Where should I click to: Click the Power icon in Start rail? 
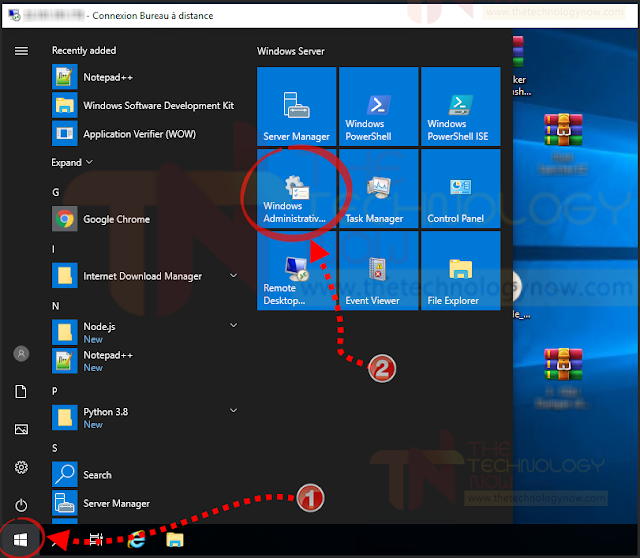pos(21,505)
